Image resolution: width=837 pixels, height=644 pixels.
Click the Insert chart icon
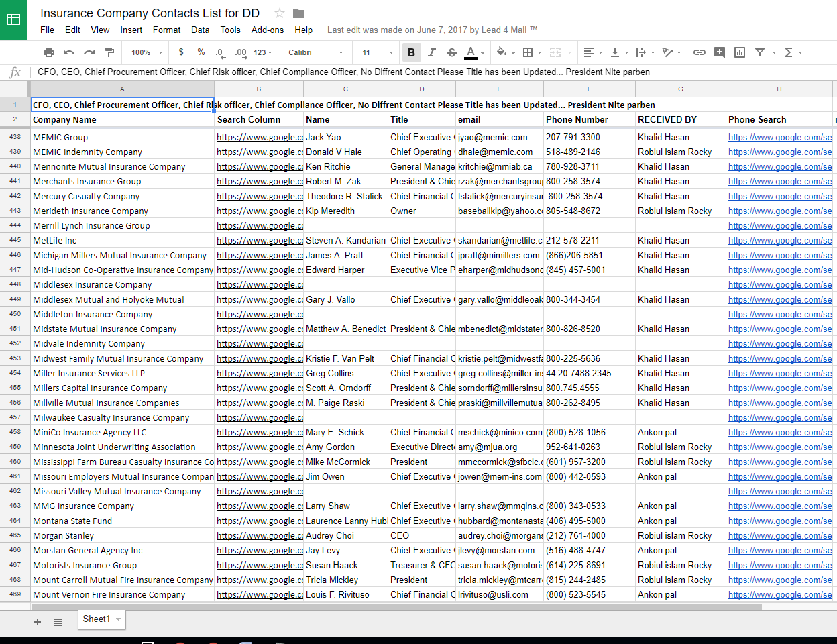coord(740,52)
